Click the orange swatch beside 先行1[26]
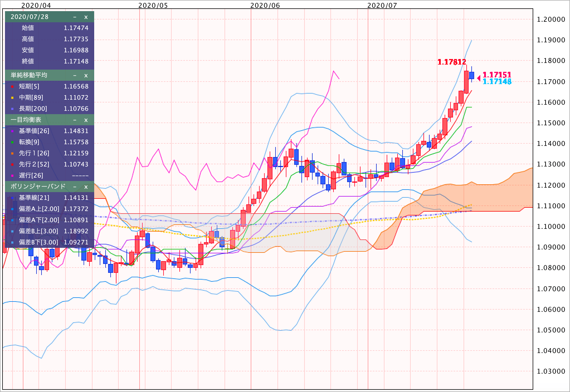This screenshot has height=392, width=570. (x=12, y=154)
